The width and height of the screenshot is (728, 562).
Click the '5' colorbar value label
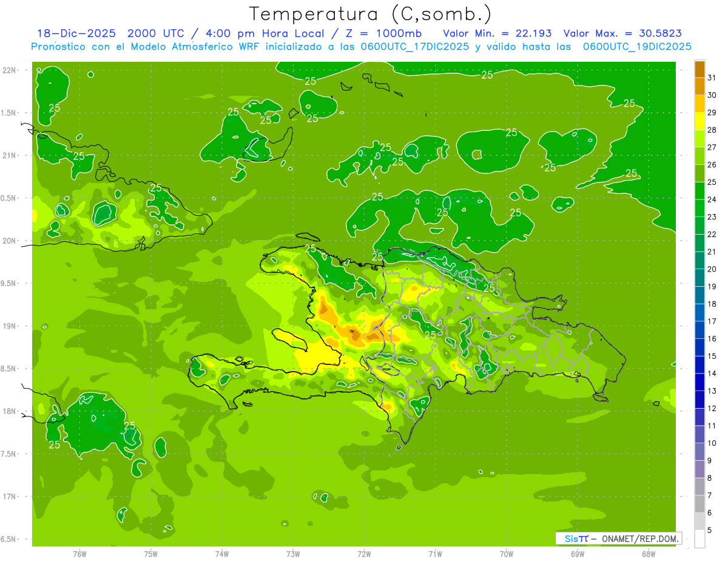[x=709, y=530]
